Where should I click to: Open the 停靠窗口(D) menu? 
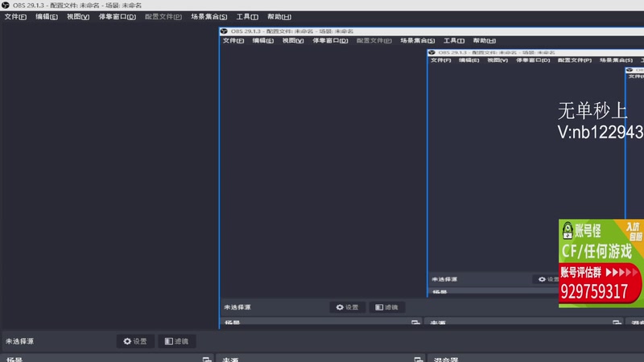tap(117, 17)
